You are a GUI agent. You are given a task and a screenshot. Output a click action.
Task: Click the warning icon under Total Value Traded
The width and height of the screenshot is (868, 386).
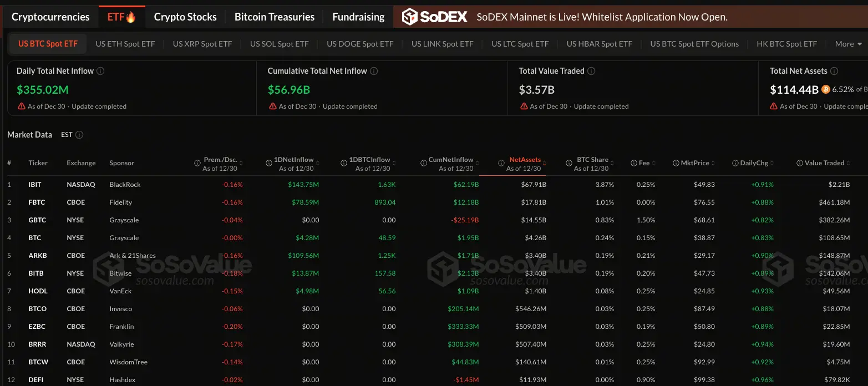click(524, 106)
